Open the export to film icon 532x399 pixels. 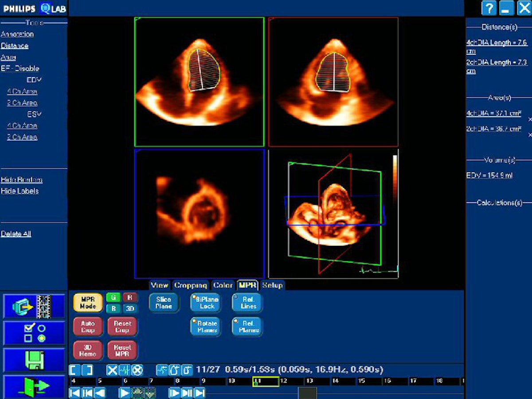(34, 306)
